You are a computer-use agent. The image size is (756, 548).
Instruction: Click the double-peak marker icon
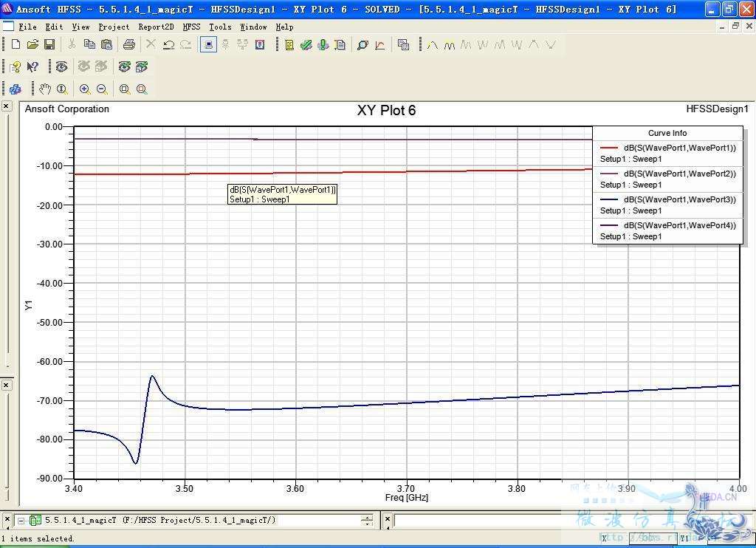450,45
